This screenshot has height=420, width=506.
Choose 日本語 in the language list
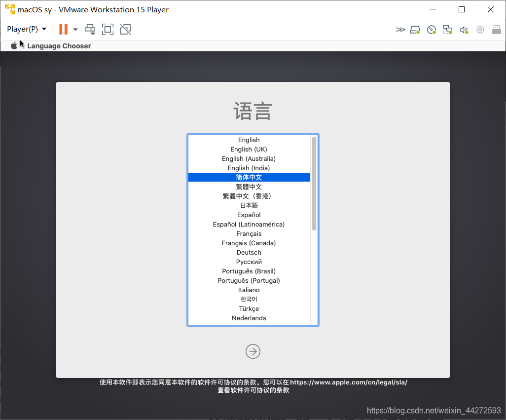tap(249, 206)
